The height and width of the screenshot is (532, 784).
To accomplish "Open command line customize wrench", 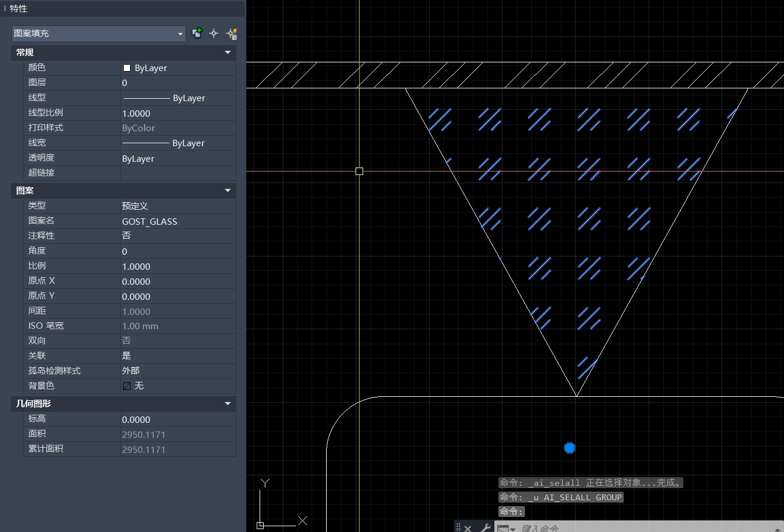I will click(485, 528).
